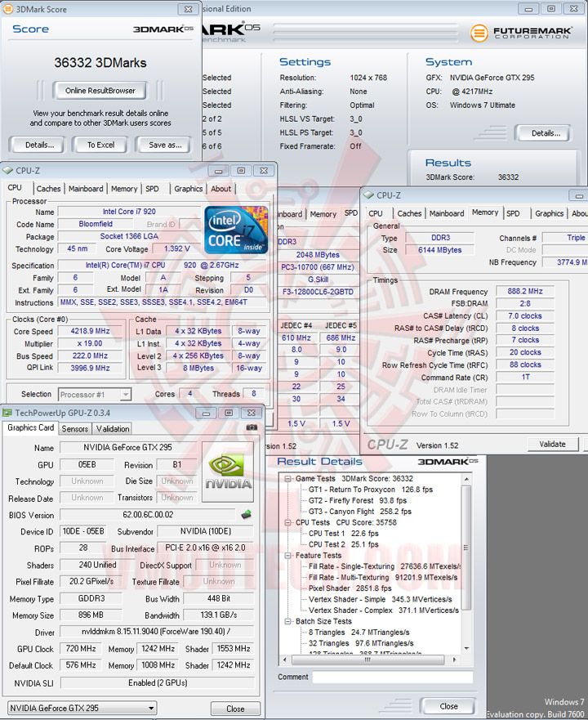Click the DRAM Frequency value 888.2 MHz
Image resolution: width=588 pixels, height=720 pixels.
click(x=525, y=292)
